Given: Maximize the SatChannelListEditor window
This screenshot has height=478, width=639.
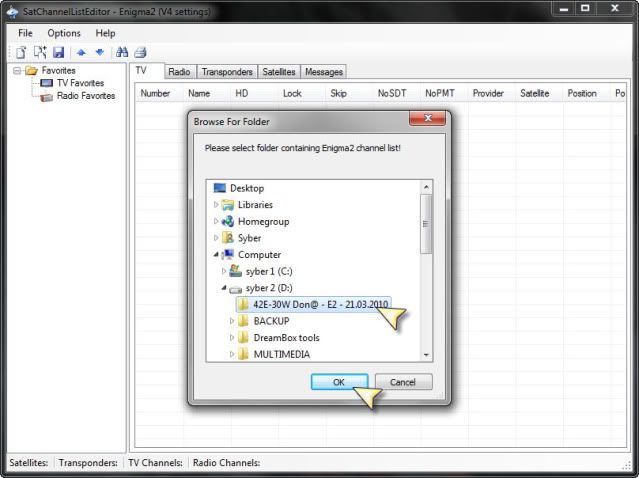Looking at the screenshot, I should [586, 8].
